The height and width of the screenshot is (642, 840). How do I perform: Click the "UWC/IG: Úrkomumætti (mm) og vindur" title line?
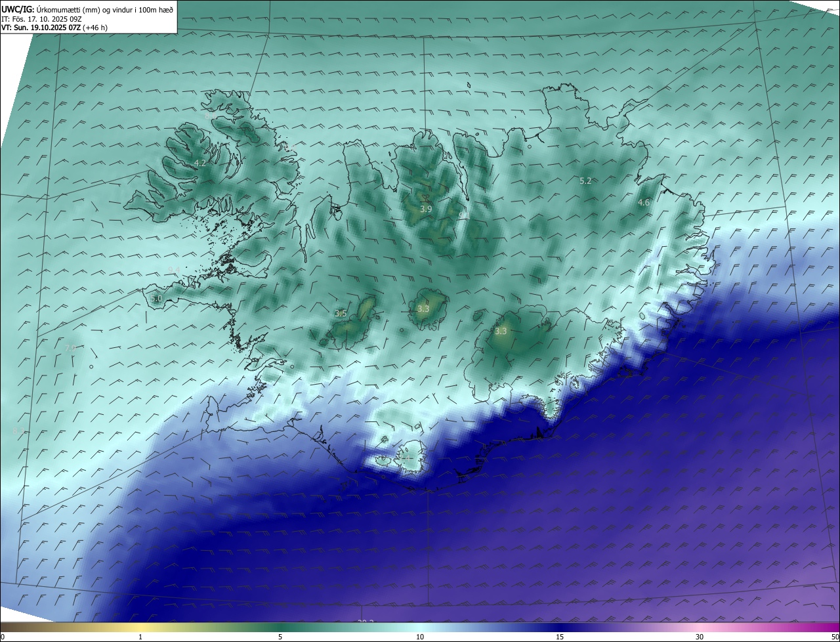(87, 9)
